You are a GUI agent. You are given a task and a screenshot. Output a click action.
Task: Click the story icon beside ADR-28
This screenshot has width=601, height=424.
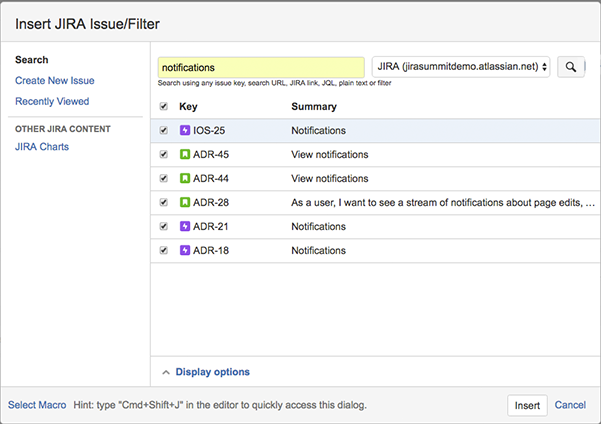185,202
